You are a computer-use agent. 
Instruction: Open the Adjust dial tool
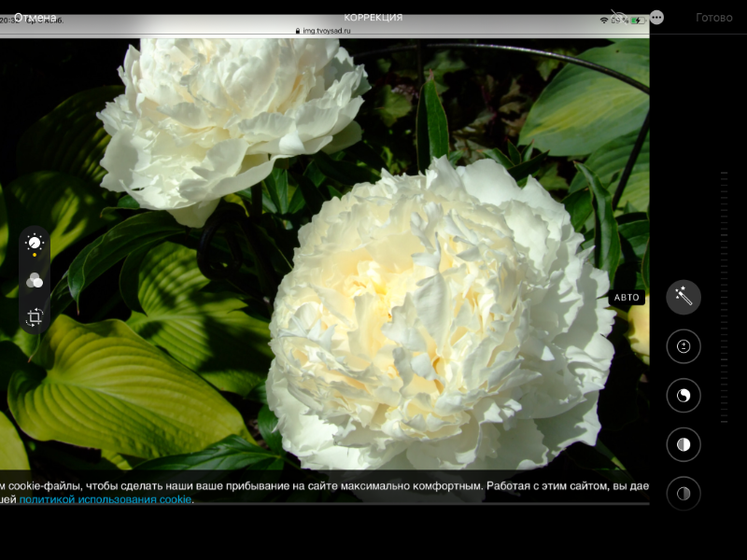click(x=35, y=244)
